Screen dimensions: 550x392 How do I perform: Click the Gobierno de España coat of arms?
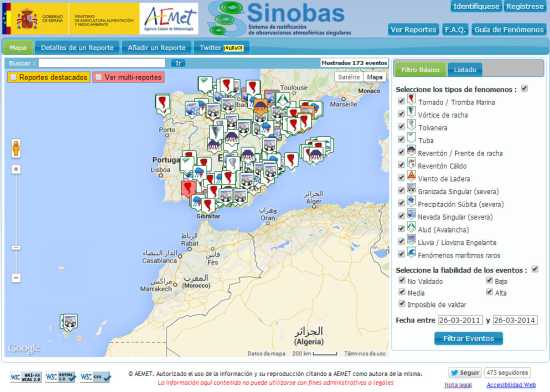pos(27,19)
